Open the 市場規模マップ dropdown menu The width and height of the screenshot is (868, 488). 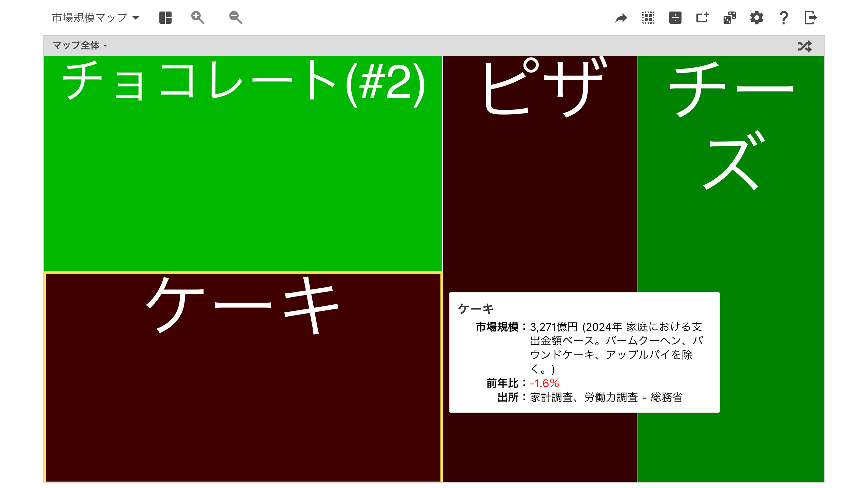[x=95, y=18]
